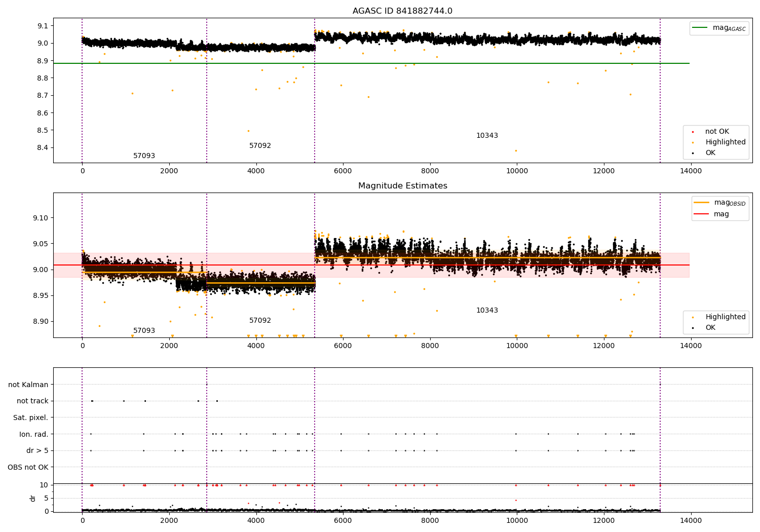This screenshot has height=532, width=760.
Task: Click the "8000" x-tick under the bottom plot
Action: pos(430,521)
